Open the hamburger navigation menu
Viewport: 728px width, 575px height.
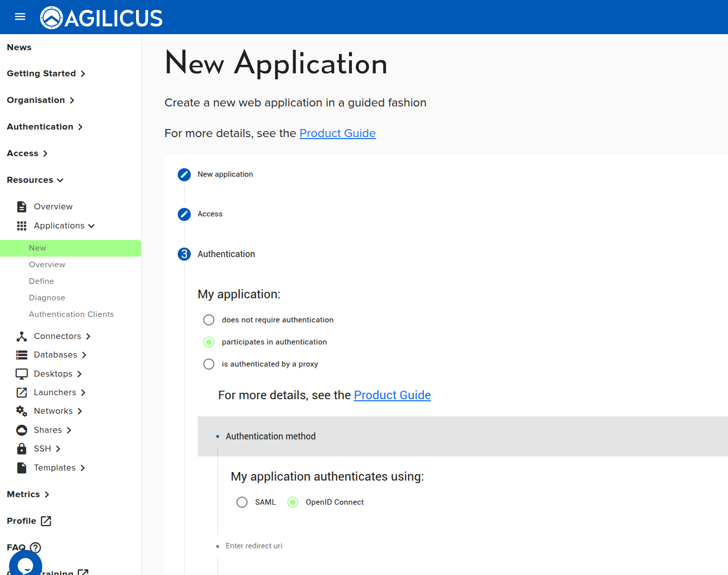point(20,17)
